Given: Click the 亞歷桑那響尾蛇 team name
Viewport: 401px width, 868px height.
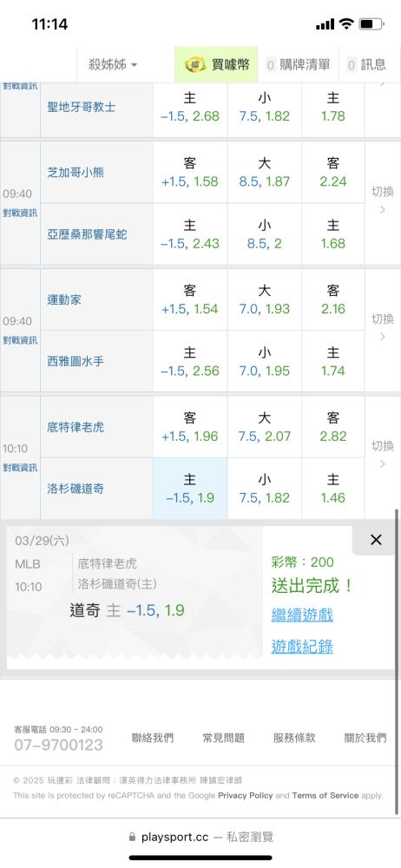Looking at the screenshot, I should (x=87, y=234).
